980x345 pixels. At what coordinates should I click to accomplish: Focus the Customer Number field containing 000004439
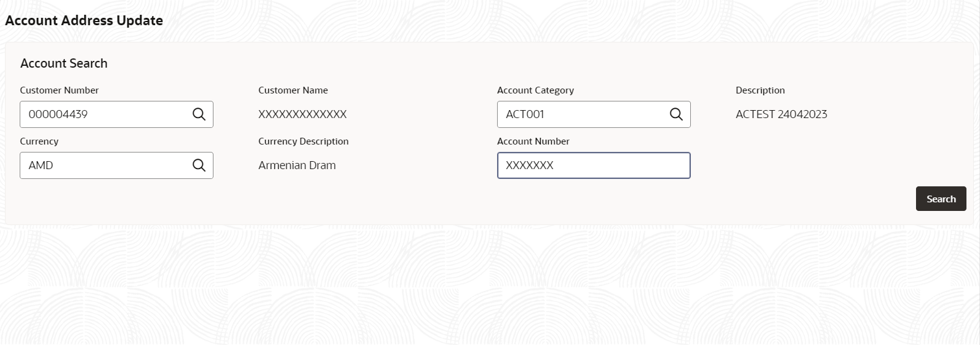116,114
